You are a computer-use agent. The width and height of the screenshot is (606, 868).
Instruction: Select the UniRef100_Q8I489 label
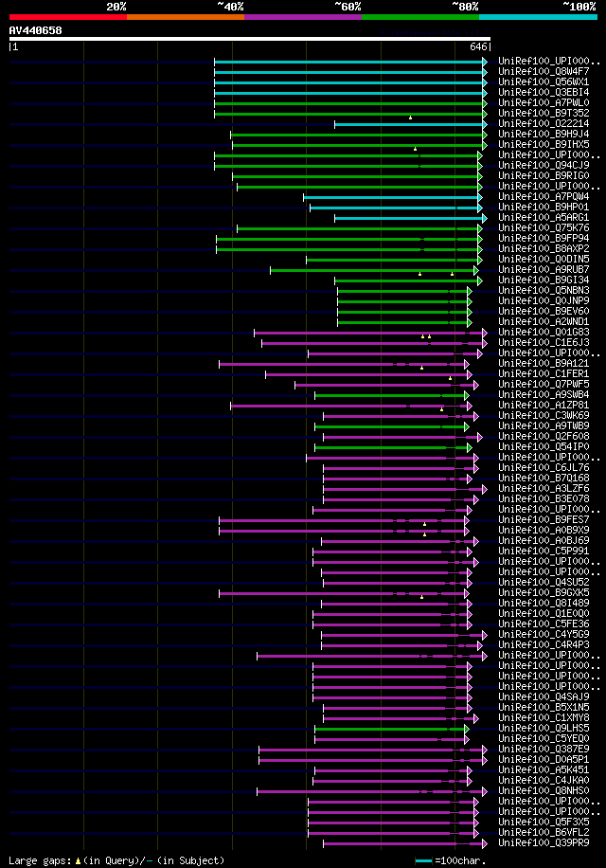click(544, 604)
